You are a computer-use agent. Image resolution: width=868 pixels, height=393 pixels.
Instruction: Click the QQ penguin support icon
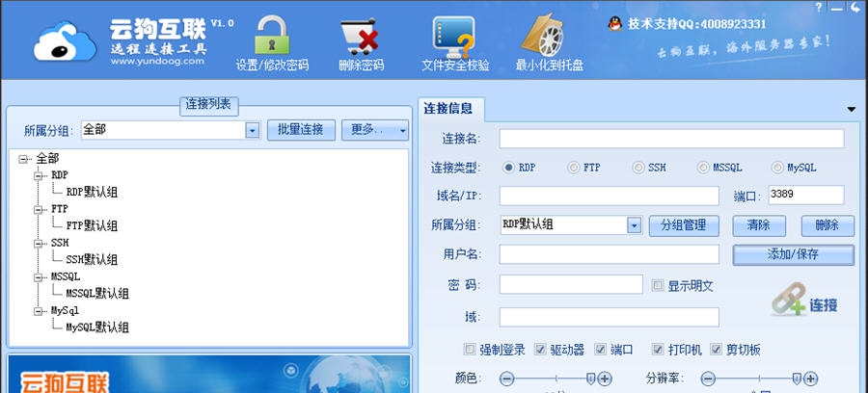pyautogui.click(x=614, y=23)
